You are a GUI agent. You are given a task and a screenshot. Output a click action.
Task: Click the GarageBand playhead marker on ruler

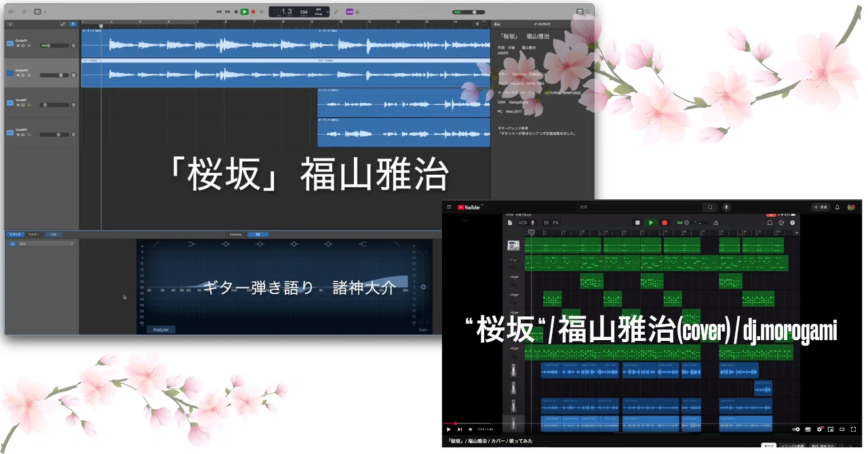[x=101, y=26]
